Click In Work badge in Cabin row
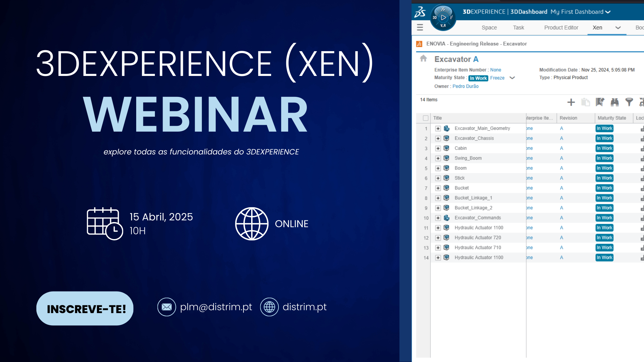 coord(604,148)
